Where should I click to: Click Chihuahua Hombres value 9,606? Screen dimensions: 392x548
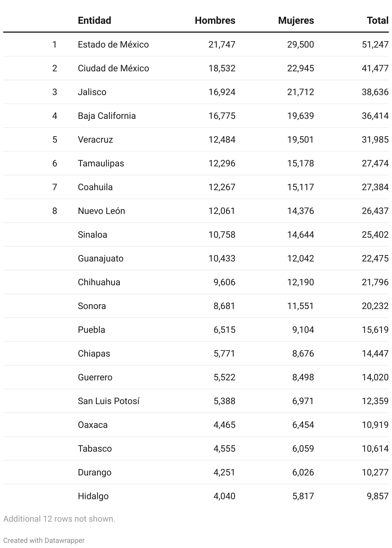coord(224,282)
